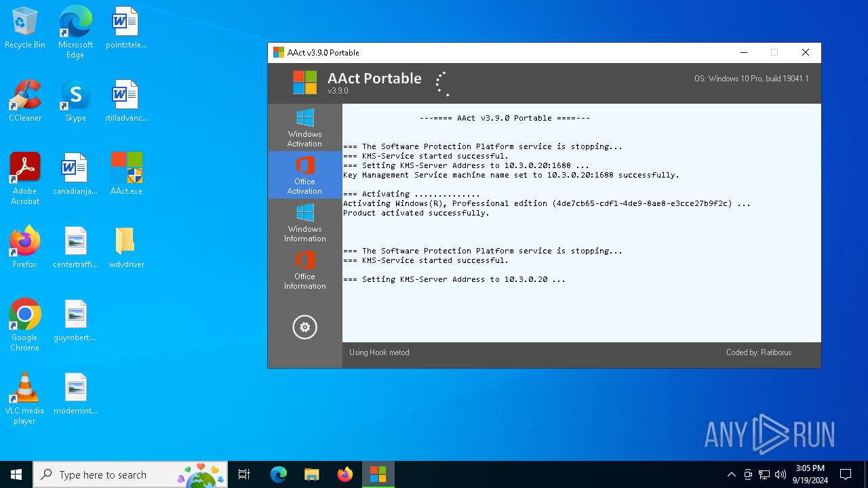Click Task View taskbar button
The width and height of the screenshot is (868, 488).
[244, 474]
